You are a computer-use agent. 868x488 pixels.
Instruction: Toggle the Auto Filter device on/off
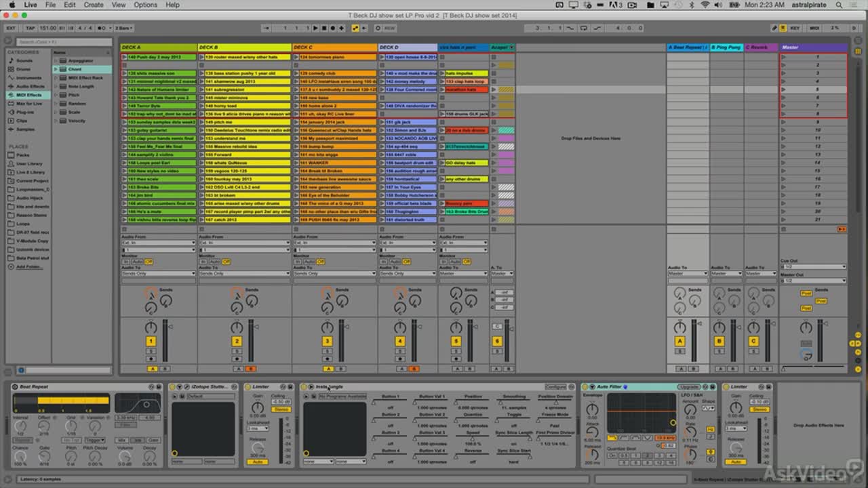585,387
